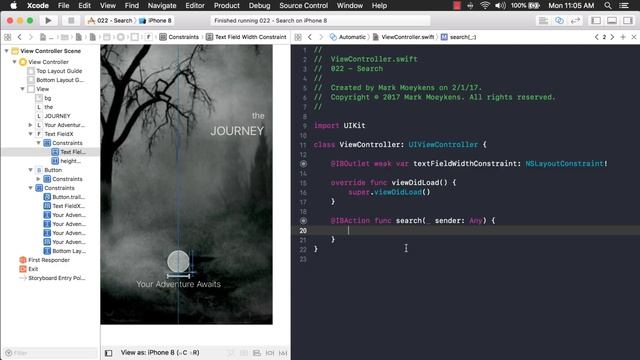Stop the running scheme
This screenshot has height=360, width=640.
71,20
